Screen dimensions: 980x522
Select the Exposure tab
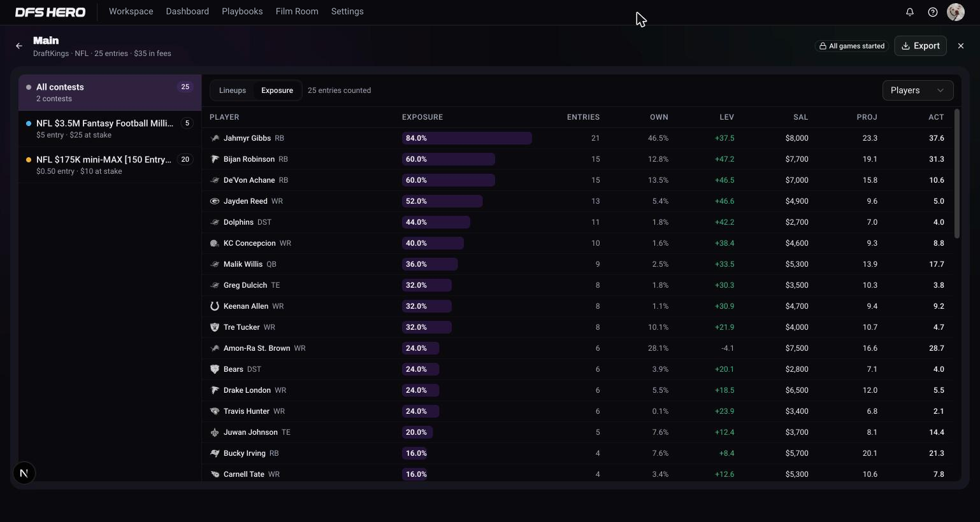tap(277, 90)
